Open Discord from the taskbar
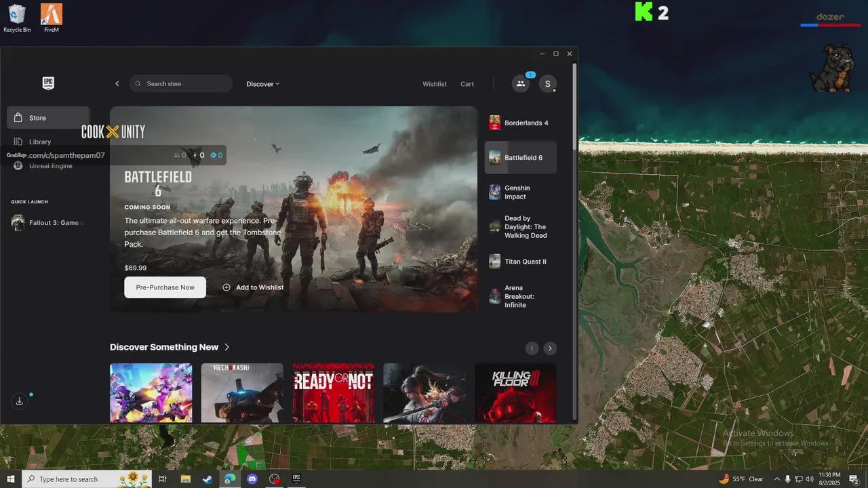868x488 pixels. point(252,479)
